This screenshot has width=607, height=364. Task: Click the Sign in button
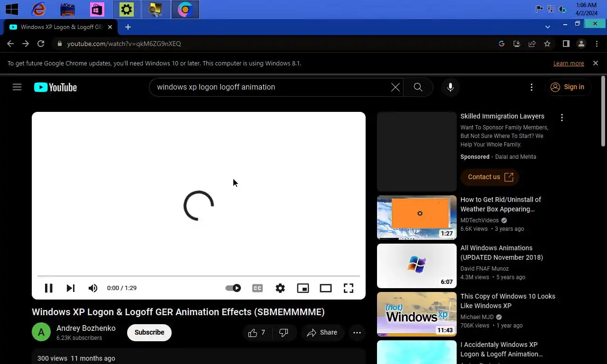click(568, 87)
